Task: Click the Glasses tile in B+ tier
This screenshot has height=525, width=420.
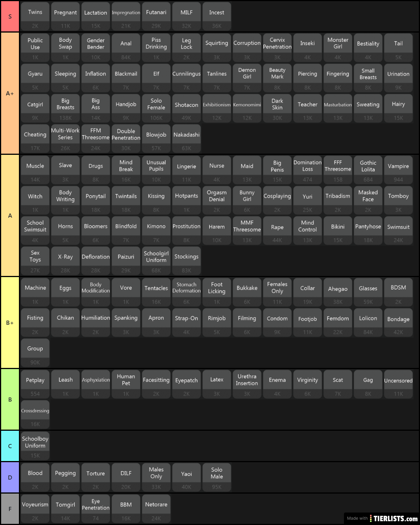Action: click(368, 292)
